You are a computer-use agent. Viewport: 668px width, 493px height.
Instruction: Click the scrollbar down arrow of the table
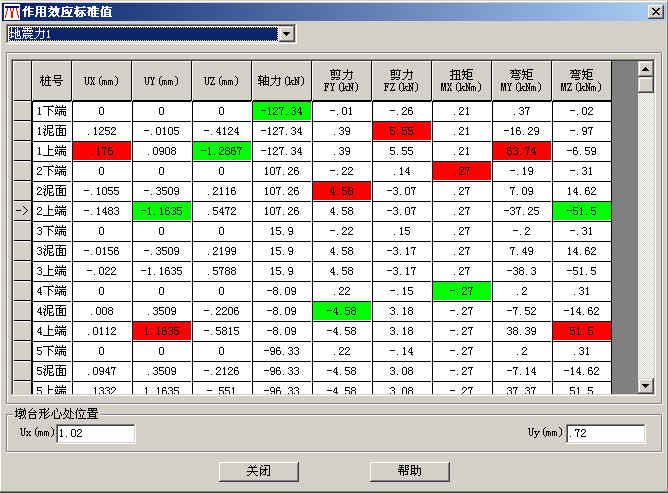645,386
